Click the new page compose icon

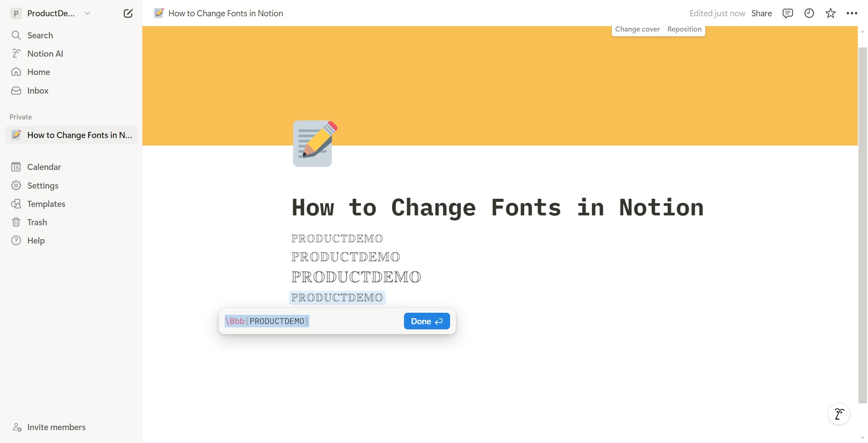pos(128,13)
